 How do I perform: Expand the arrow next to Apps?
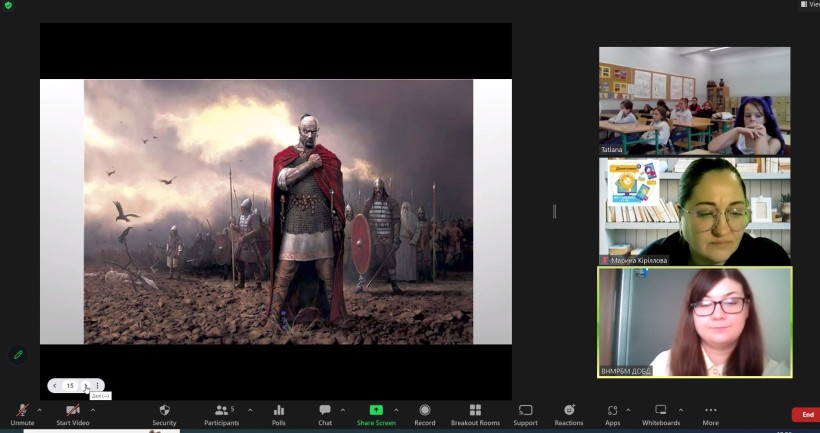[x=628, y=410]
